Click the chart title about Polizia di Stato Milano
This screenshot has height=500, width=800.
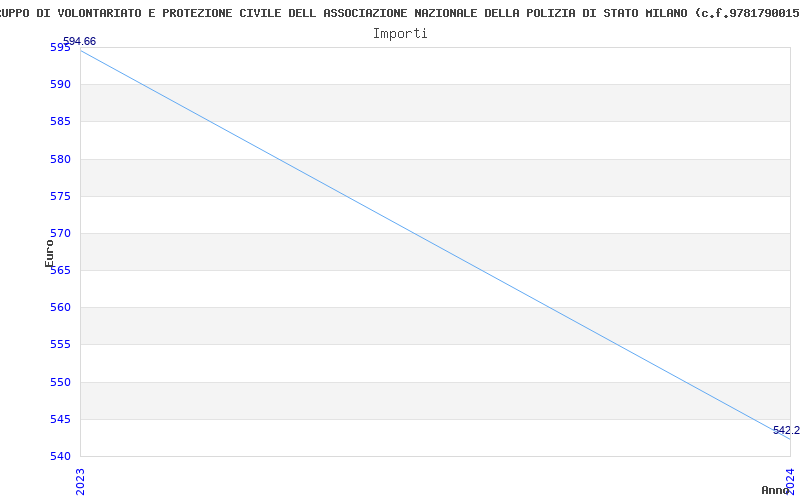(x=400, y=13)
